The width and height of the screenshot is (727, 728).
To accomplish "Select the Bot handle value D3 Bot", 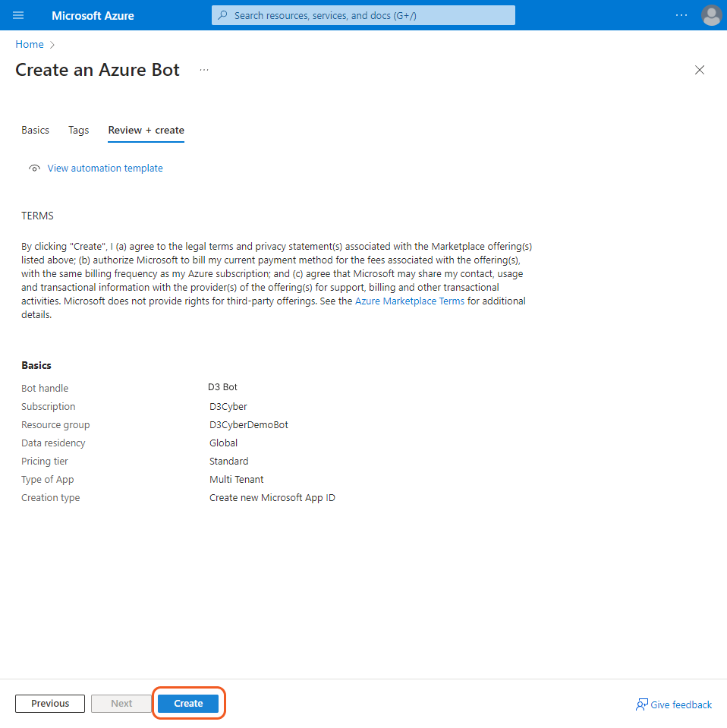I will pos(222,386).
